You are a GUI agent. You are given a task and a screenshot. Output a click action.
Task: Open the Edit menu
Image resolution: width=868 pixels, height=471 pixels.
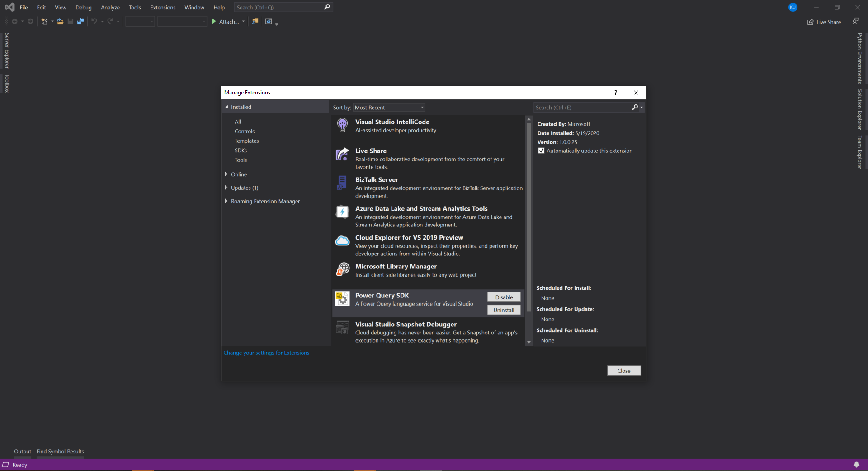point(41,8)
